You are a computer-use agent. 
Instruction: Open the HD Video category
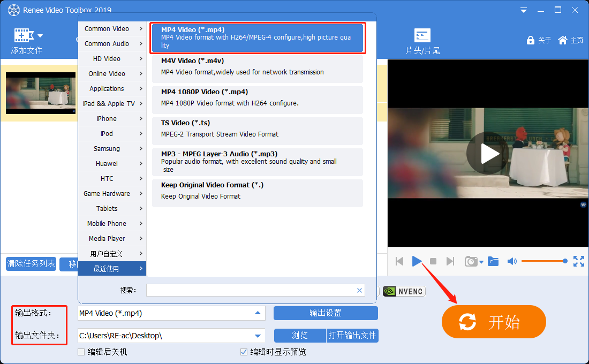click(112, 58)
